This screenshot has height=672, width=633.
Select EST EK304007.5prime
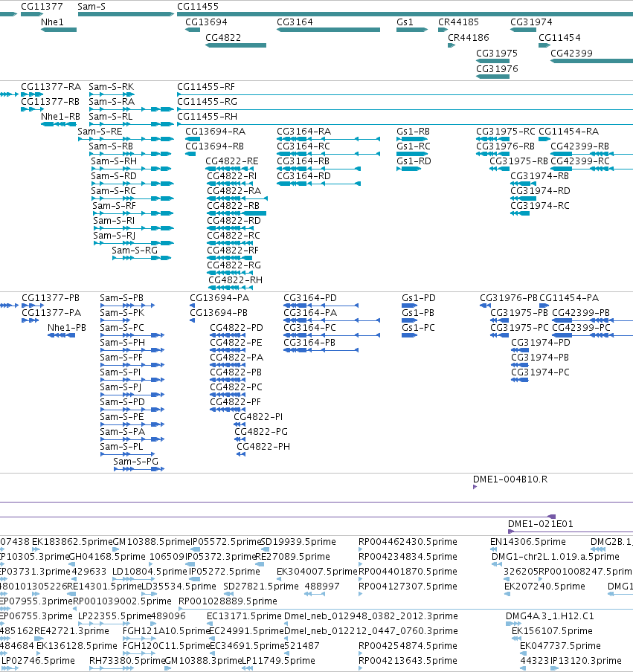[317, 572]
